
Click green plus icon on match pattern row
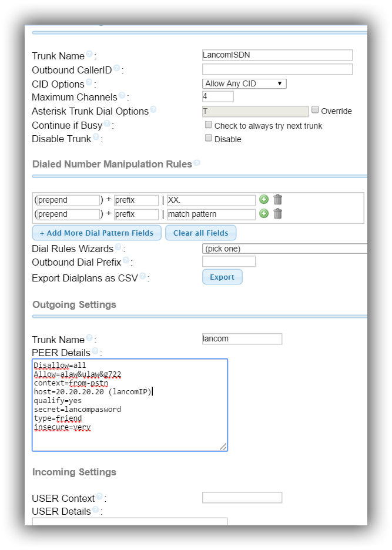coord(264,214)
